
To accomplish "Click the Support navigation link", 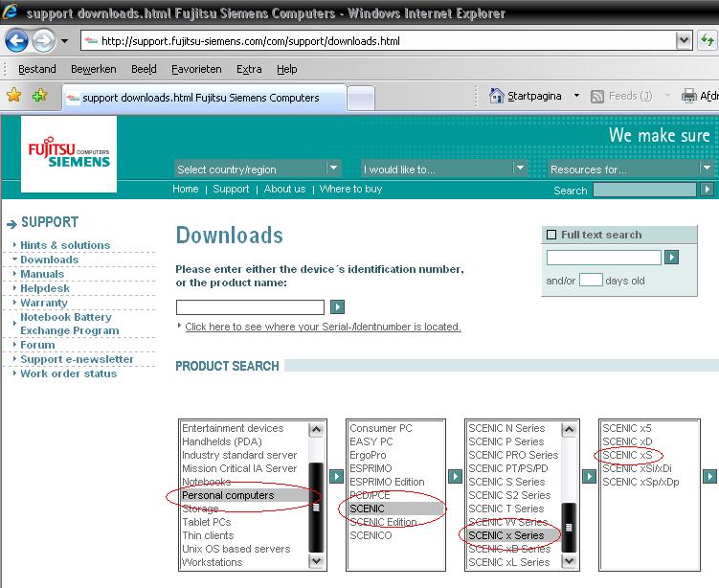I will click(231, 189).
